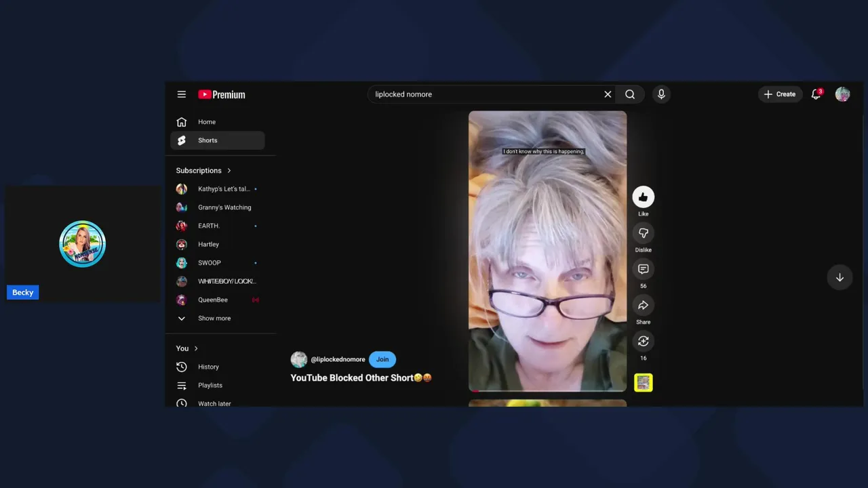This screenshot has height=488, width=868.
Task: Click the Shorts video player
Action: (x=547, y=251)
